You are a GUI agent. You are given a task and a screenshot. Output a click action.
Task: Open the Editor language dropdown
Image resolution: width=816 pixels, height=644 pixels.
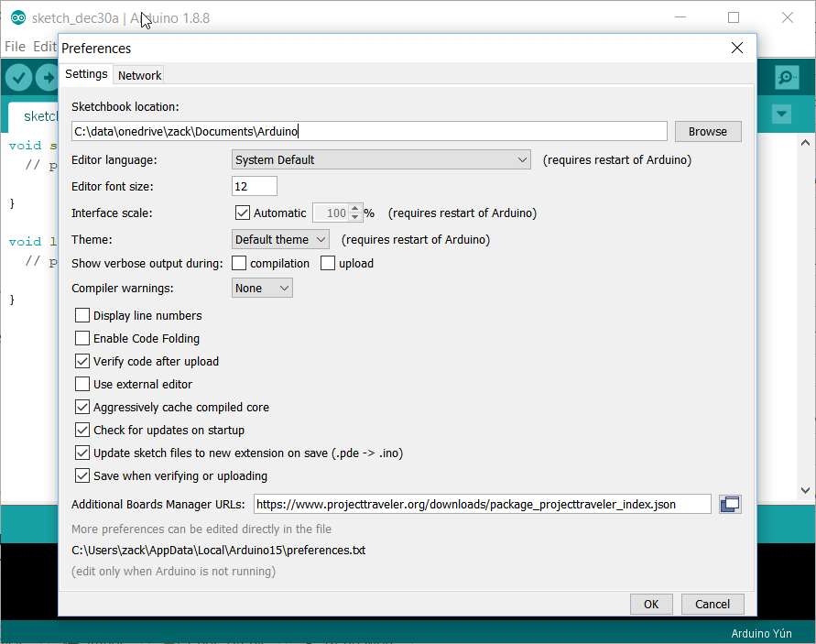(381, 159)
